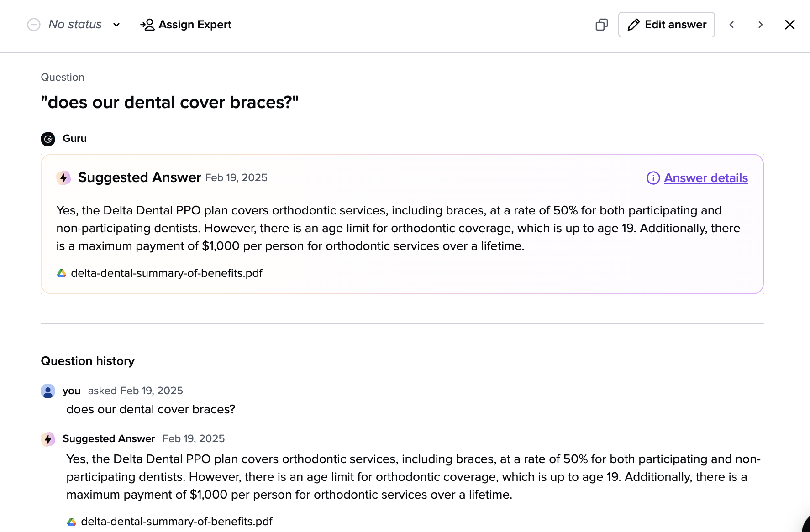Image resolution: width=810 pixels, height=532 pixels.
Task: Click the Google Drive icon in Question history
Action: coord(72,522)
